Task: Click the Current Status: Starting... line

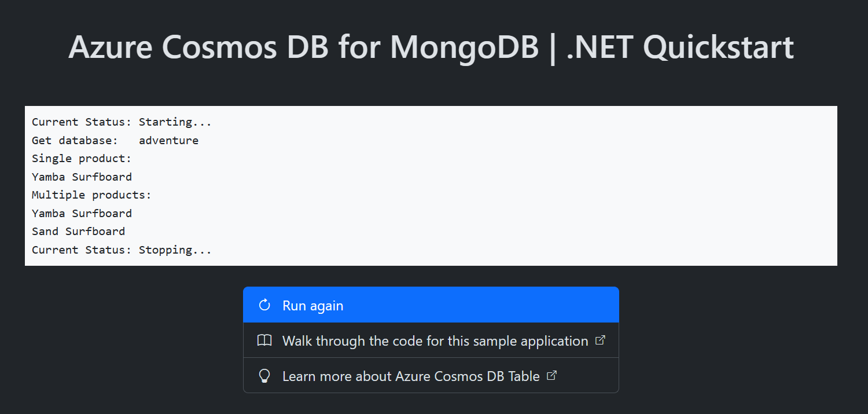Action: [122, 122]
